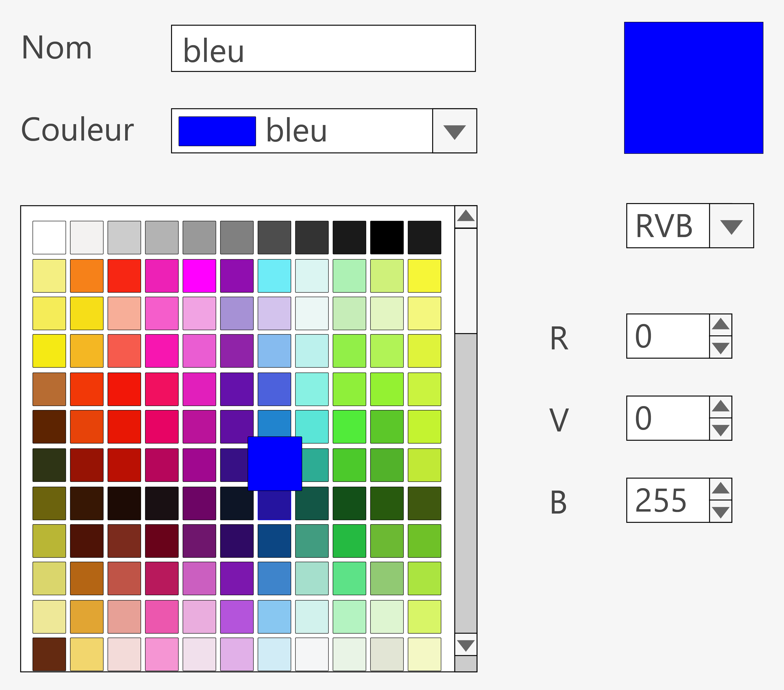Increase the V value with up arrow
Screen dimensions: 784x690
pos(720,406)
